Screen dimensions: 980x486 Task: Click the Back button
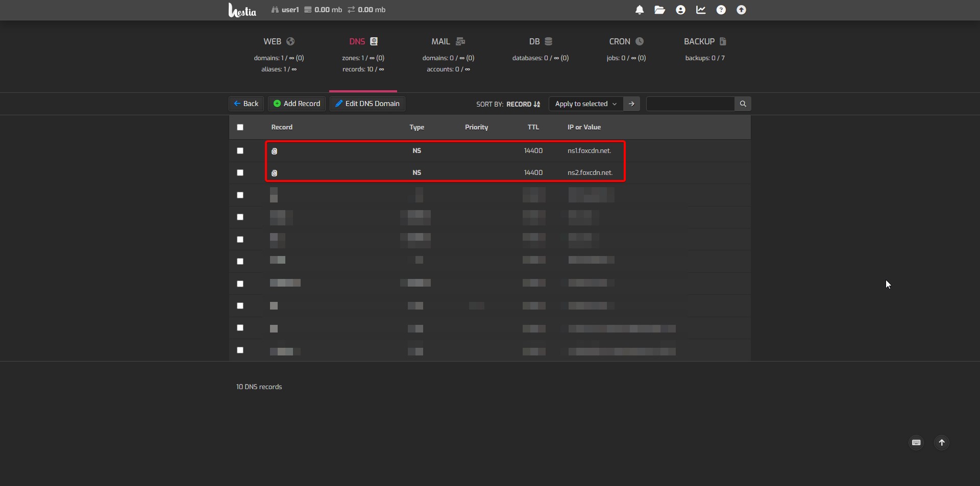click(x=246, y=104)
